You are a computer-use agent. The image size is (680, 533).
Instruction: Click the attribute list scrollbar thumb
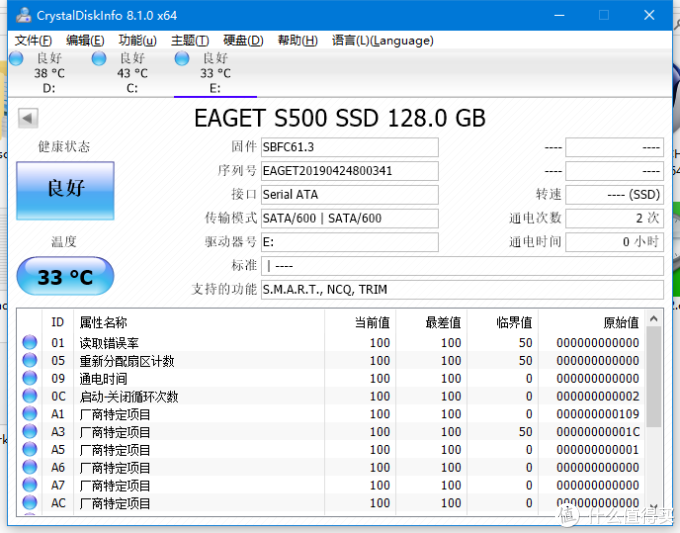(654, 377)
